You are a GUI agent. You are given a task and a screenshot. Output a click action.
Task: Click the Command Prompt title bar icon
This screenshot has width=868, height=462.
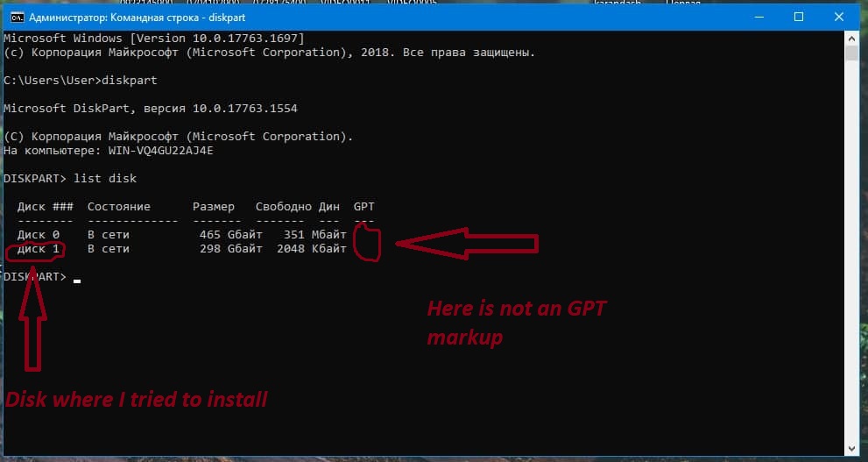click(18, 18)
